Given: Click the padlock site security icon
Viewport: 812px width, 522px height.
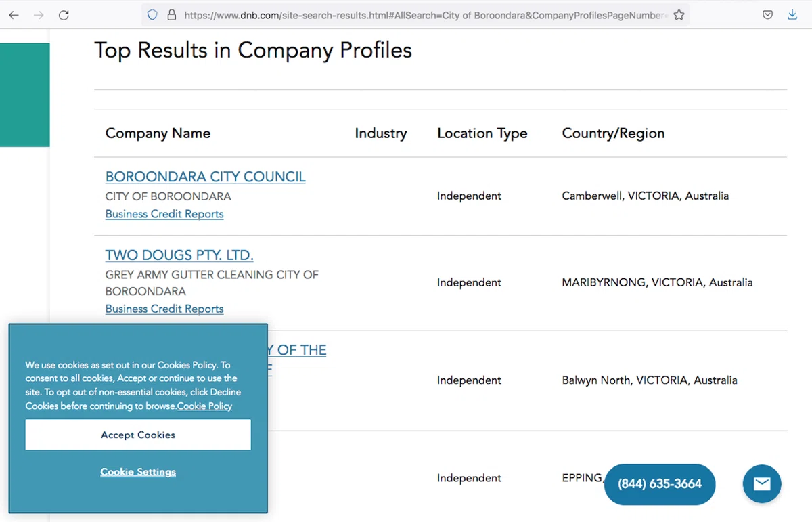Looking at the screenshot, I should [x=171, y=15].
